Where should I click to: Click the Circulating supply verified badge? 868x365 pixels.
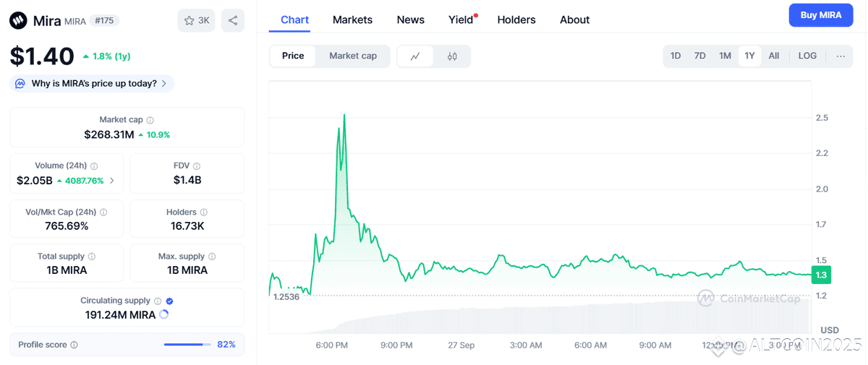(x=169, y=301)
